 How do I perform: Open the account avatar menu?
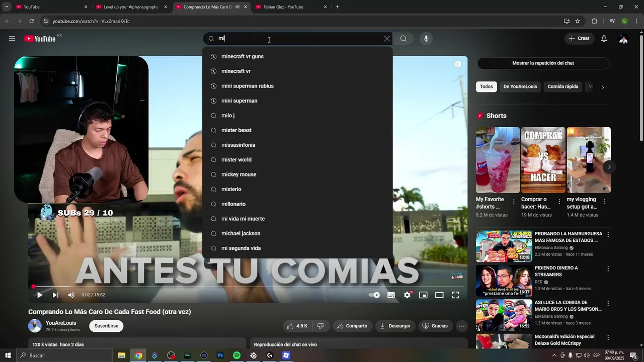coord(623,39)
